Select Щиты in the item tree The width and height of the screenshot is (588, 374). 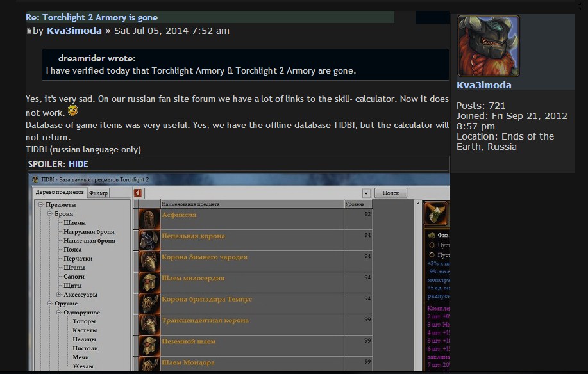coord(72,285)
